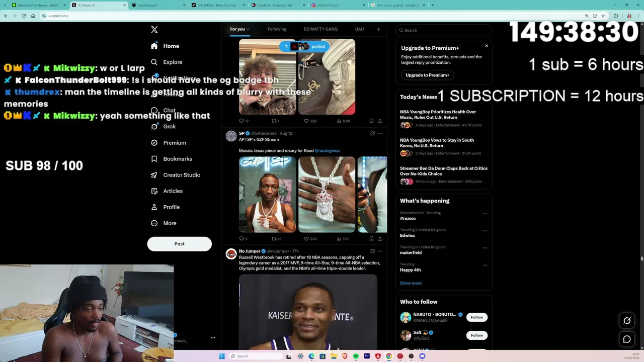
Task: Add a new timeline tab with plus icon
Action: click(x=379, y=29)
